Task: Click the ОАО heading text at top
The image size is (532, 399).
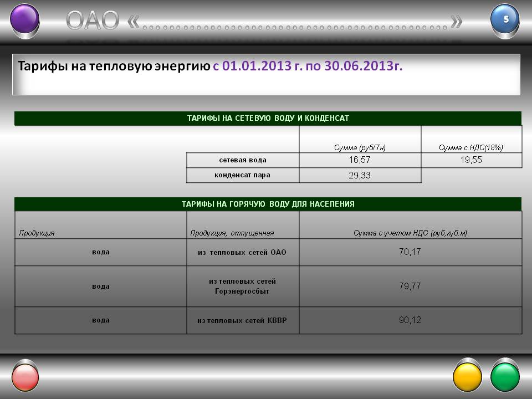Action: (93, 21)
